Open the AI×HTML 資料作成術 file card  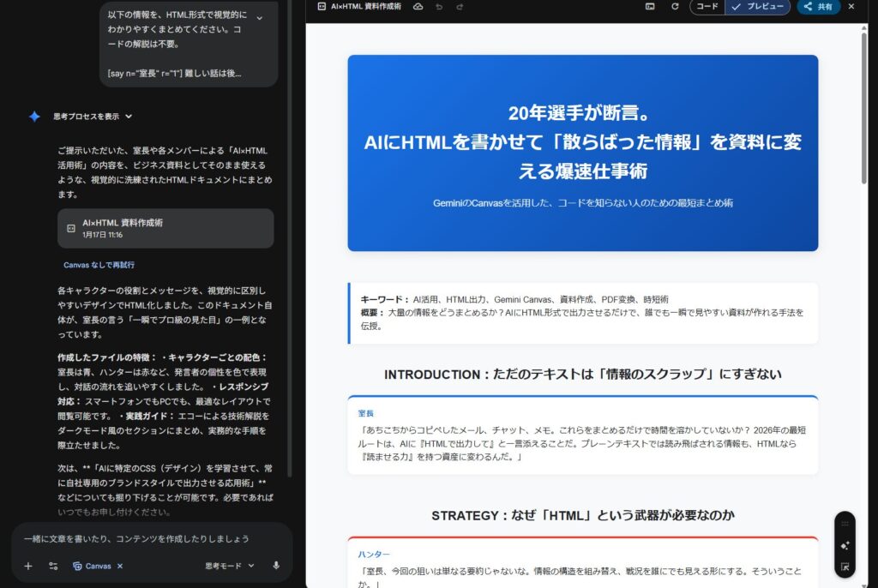(165, 228)
